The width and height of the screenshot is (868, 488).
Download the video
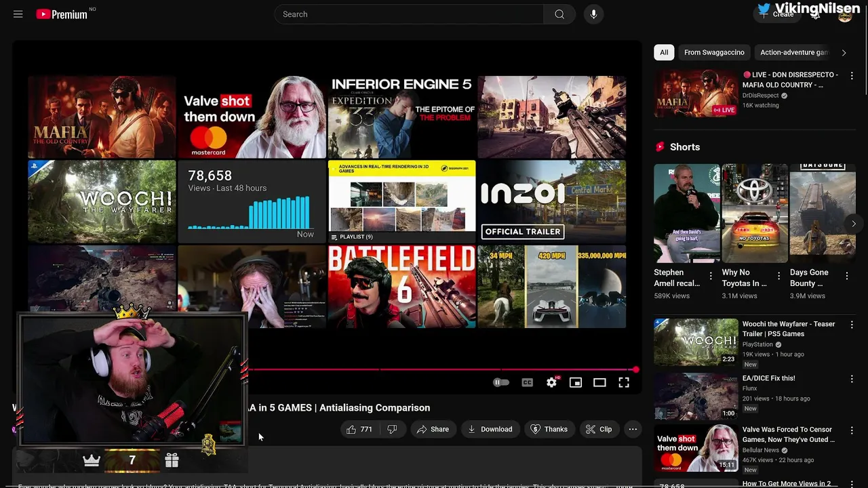tap(490, 429)
